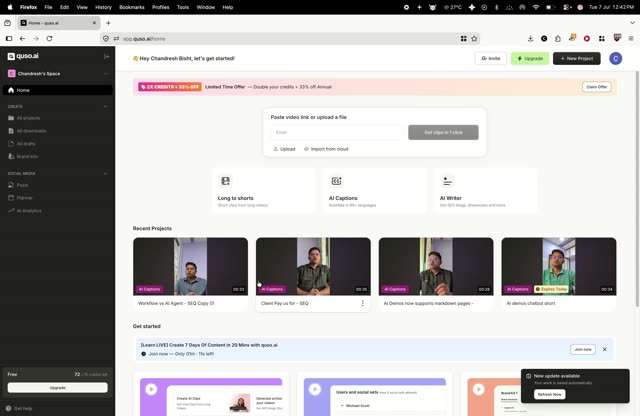
Task: Open the QR grid icon in address bar
Action: (x=463, y=38)
